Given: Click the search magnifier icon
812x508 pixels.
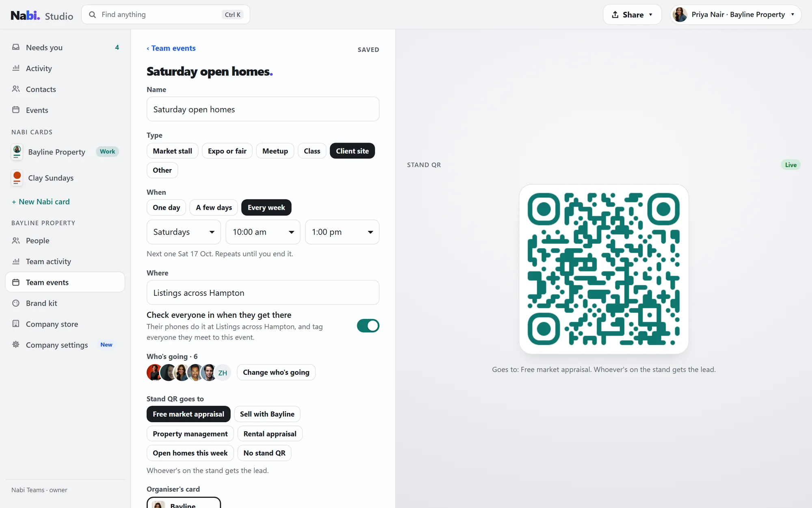Looking at the screenshot, I should (93, 15).
